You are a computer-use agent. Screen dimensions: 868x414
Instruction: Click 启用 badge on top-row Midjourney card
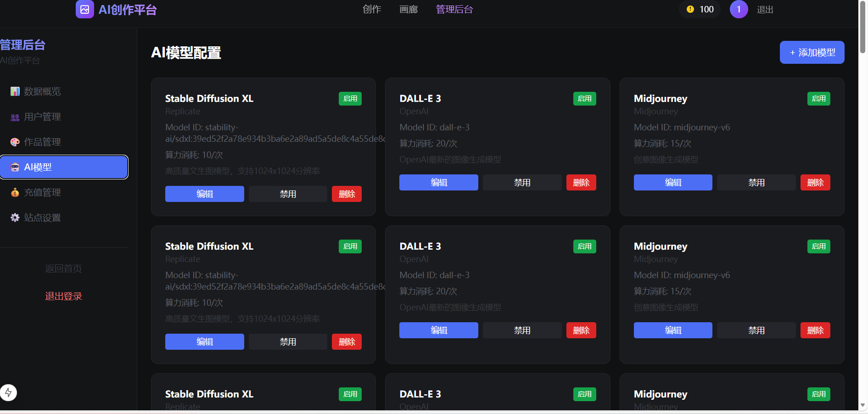click(x=819, y=99)
